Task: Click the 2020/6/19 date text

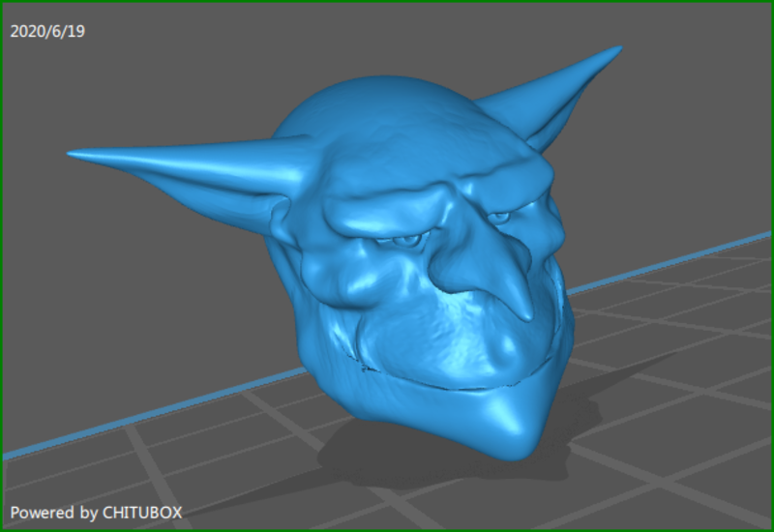Action: (x=47, y=32)
